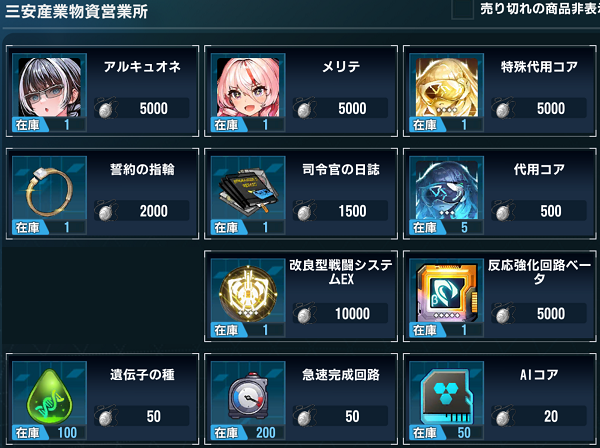600x448 pixels.
Task: Select the AIコア chip icon
Action: coord(447,396)
